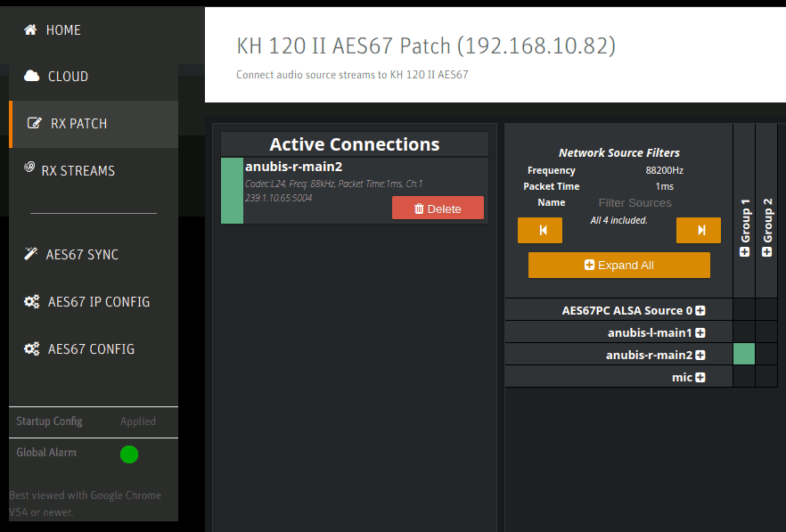Viewport: 786px width, 532px height.
Task: Toggle mic Group 1 patch cell
Action: click(x=744, y=376)
